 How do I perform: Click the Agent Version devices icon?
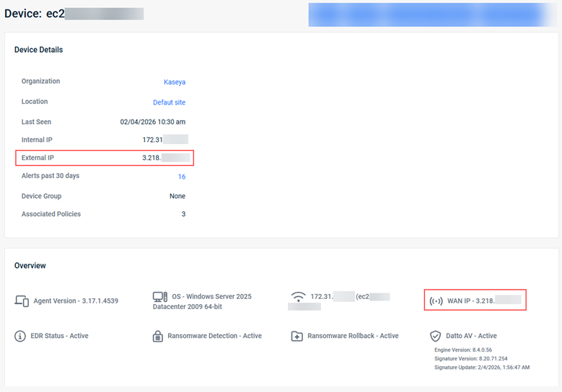(22, 300)
